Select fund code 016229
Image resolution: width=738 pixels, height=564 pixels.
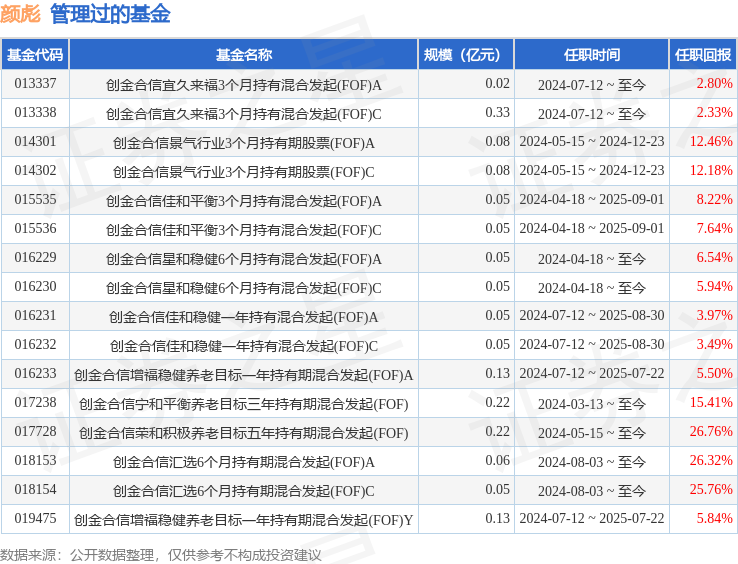[35, 258]
